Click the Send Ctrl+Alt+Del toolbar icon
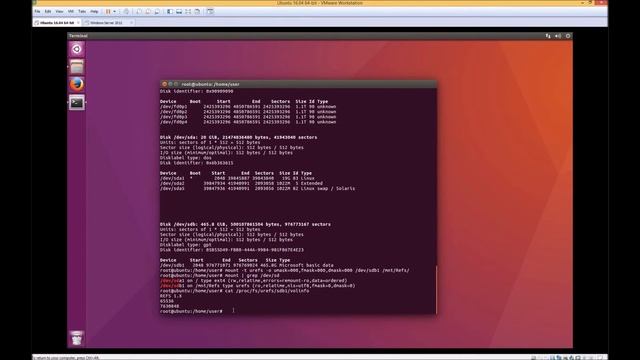Image resolution: width=640 pixels, height=360 pixels. 126,11
